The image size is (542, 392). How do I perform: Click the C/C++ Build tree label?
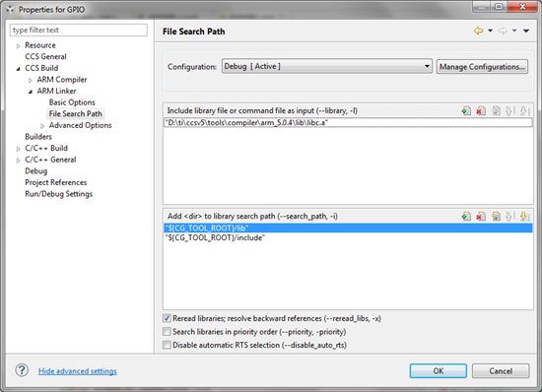click(x=46, y=148)
